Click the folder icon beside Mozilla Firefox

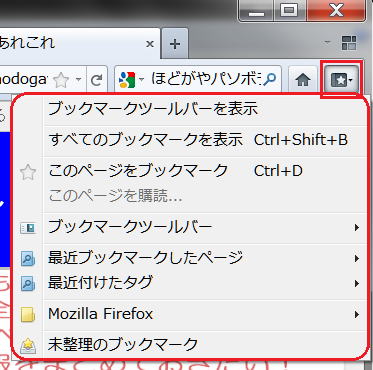[x=28, y=315]
